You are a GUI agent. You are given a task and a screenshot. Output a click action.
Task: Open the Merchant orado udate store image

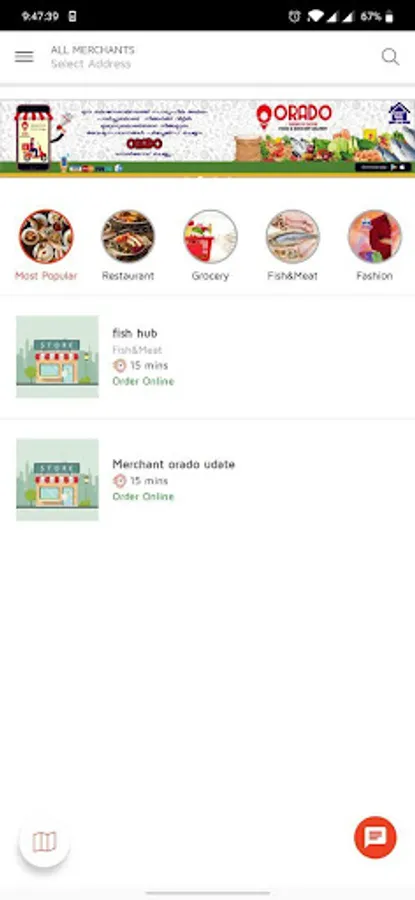57,480
